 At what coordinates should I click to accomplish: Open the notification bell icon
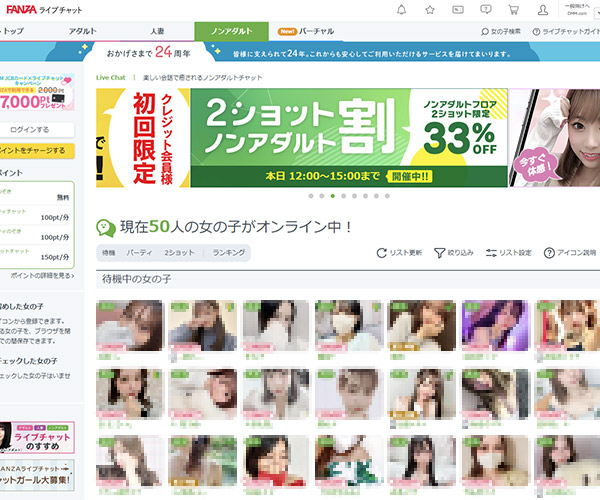coord(401,10)
